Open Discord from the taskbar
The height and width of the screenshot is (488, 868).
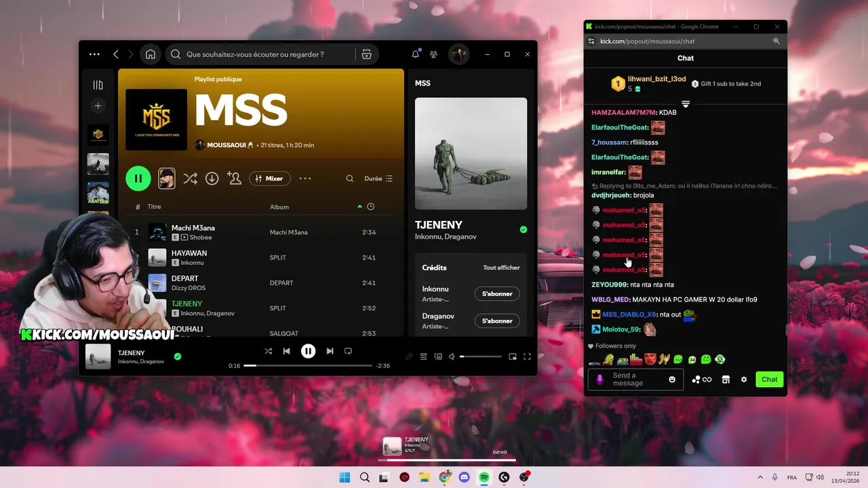465,477
